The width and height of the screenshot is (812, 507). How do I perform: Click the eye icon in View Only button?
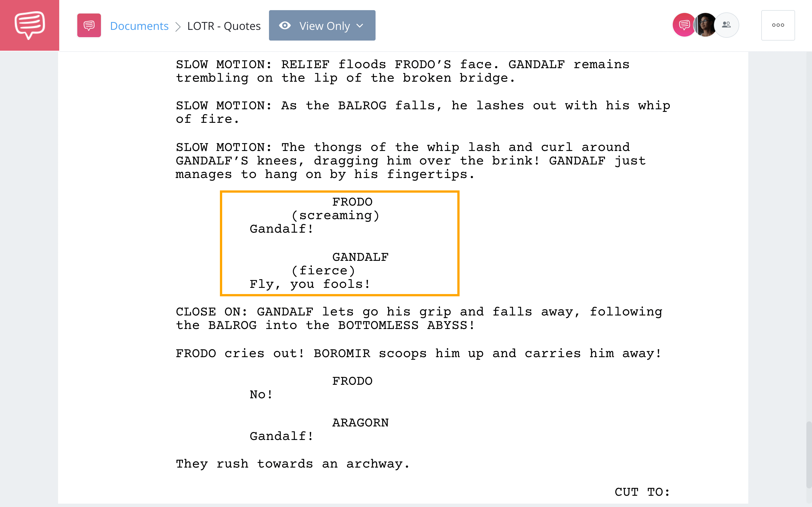pos(285,25)
